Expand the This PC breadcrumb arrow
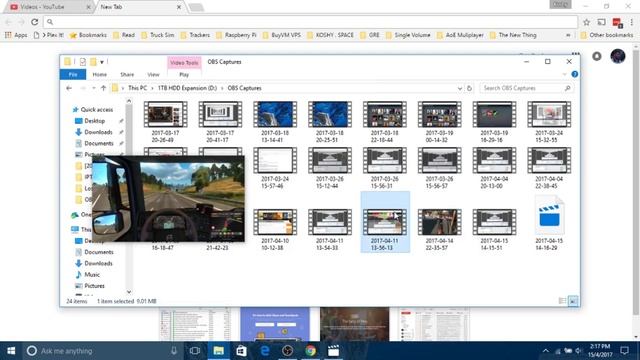Image resolution: width=640 pixels, height=360 pixels. coord(152,88)
